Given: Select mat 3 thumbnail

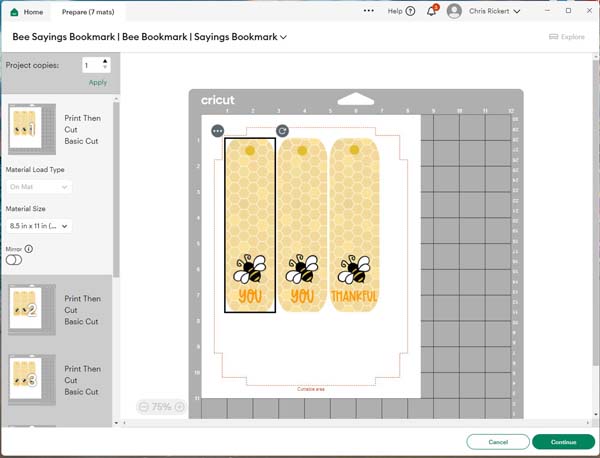Looking at the screenshot, I should click(32, 380).
